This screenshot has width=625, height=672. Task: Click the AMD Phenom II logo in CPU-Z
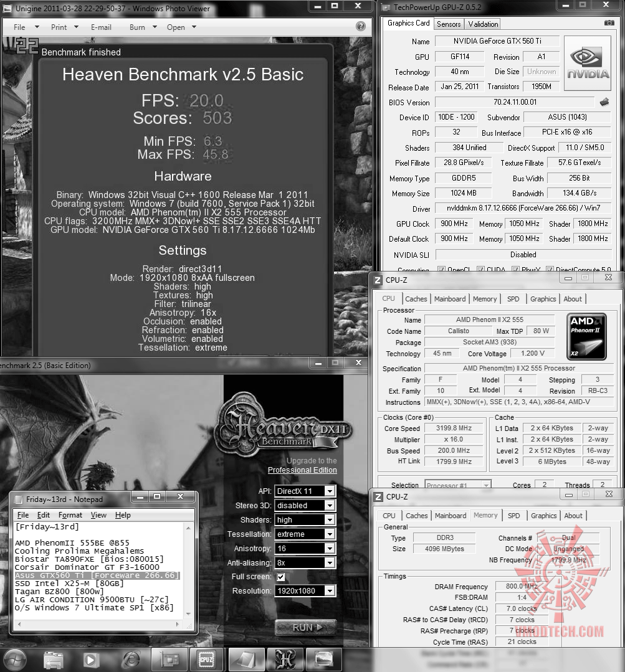pos(586,337)
